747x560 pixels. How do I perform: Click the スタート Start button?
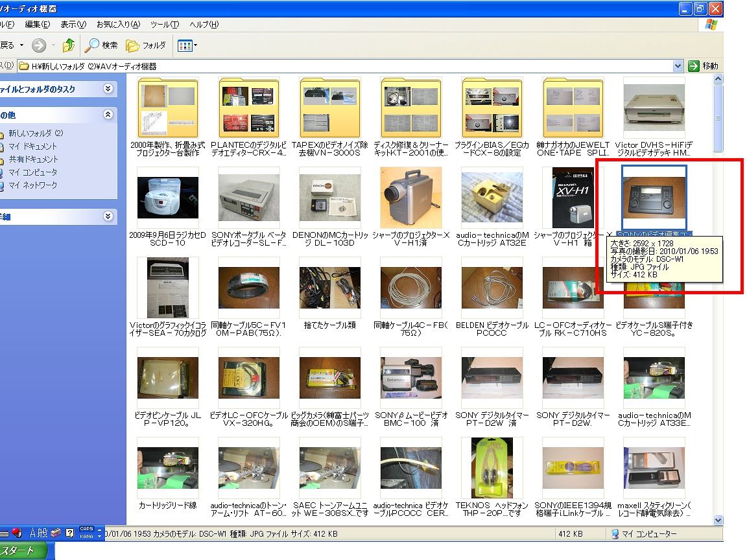tap(24, 550)
